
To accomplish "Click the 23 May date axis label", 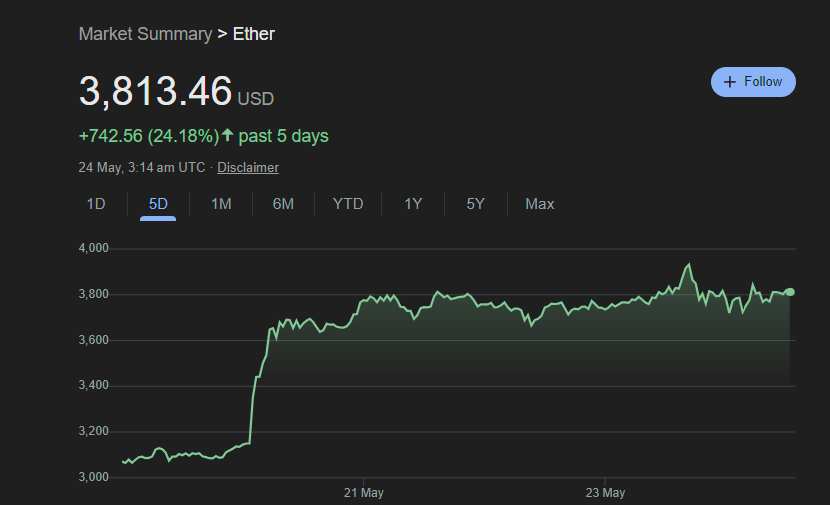I will point(605,493).
